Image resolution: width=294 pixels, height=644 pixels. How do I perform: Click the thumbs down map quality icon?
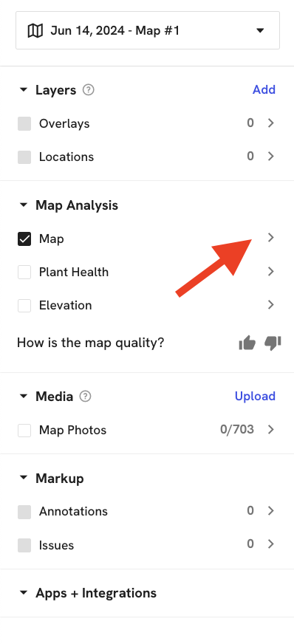pyautogui.click(x=273, y=343)
